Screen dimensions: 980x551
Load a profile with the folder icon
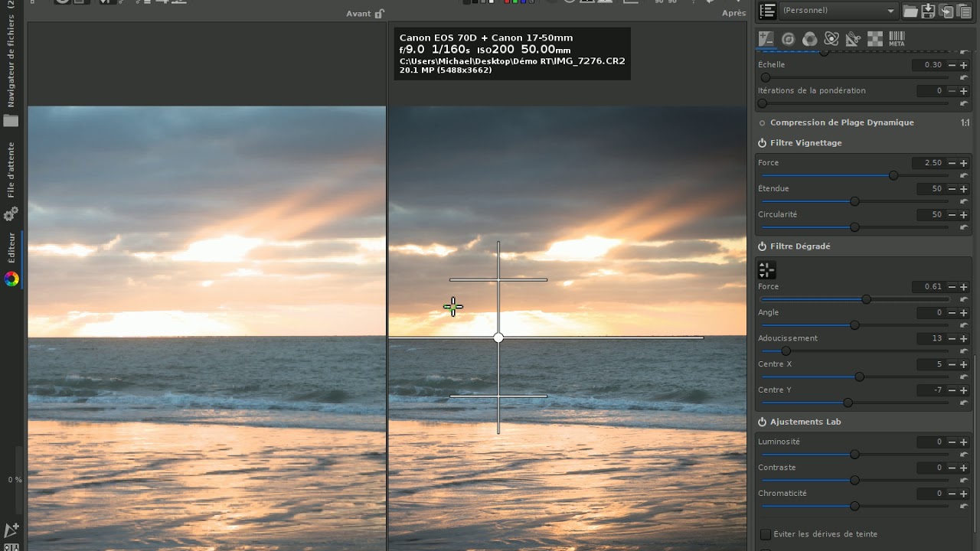pyautogui.click(x=910, y=11)
